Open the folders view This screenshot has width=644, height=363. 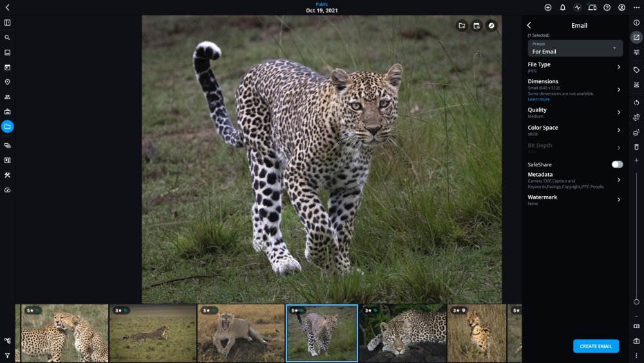pyautogui.click(x=7, y=126)
